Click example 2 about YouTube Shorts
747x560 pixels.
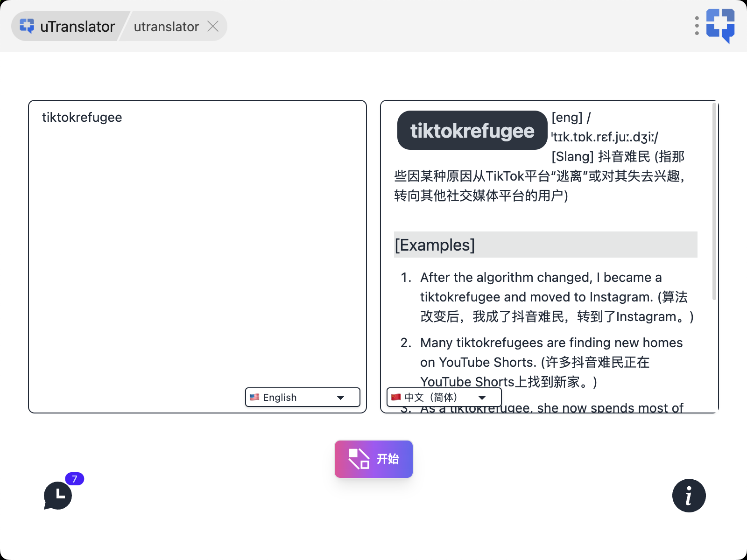(x=551, y=362)
